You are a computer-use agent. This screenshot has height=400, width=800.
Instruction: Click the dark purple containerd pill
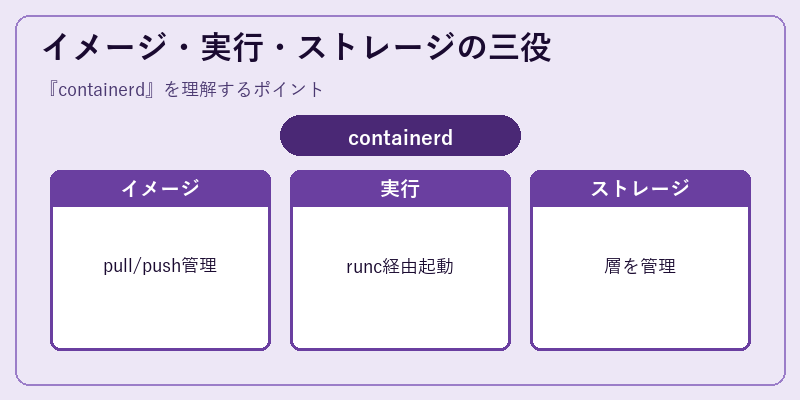click(400, 136)
